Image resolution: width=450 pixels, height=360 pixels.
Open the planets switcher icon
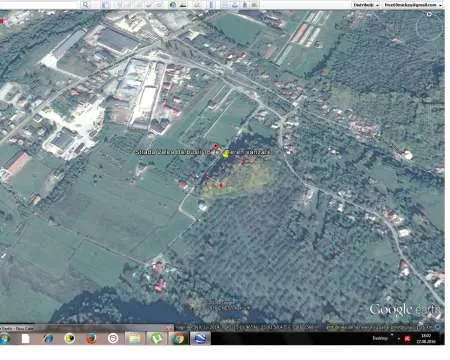197,4
